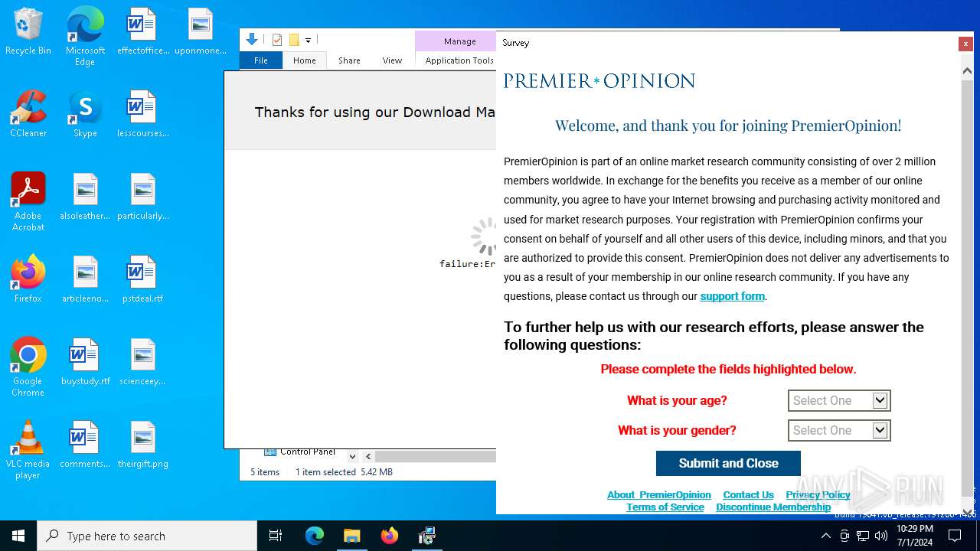The image size is (980, 551).
Task: Launch Adobe Acrobat desktop shortcut
Action: coord(28,203)
